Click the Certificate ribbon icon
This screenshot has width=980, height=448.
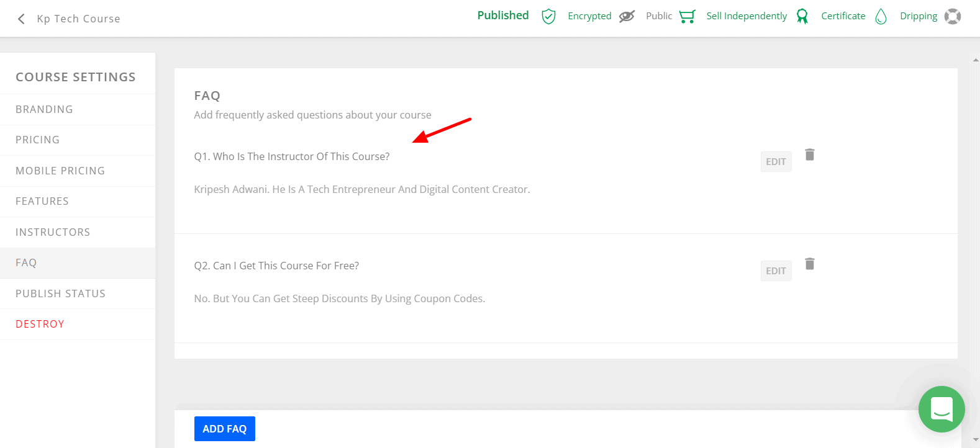[802, 16]
